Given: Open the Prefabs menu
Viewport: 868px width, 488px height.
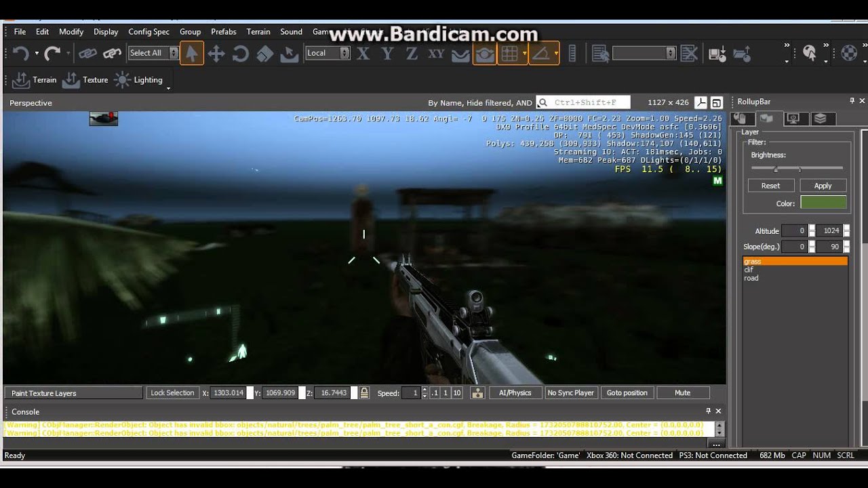Looking at the screenshot, I should point(224,32).
